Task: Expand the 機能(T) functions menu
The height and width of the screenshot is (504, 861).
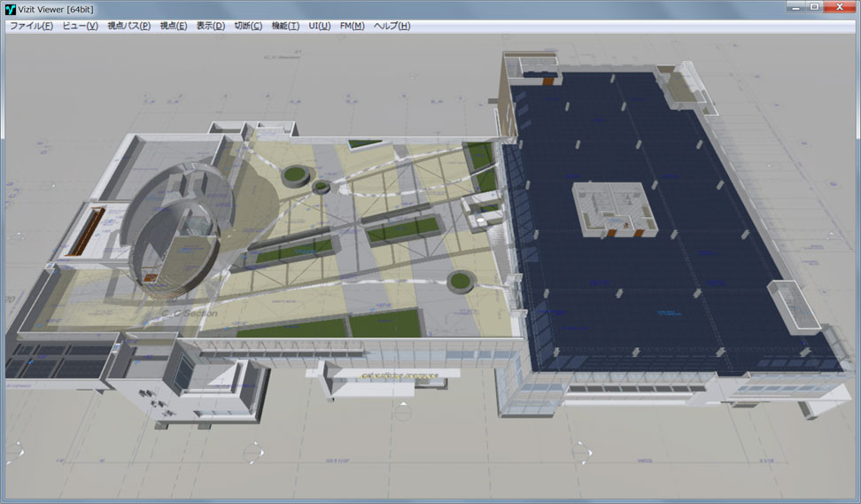Action: tap(285, 26)
